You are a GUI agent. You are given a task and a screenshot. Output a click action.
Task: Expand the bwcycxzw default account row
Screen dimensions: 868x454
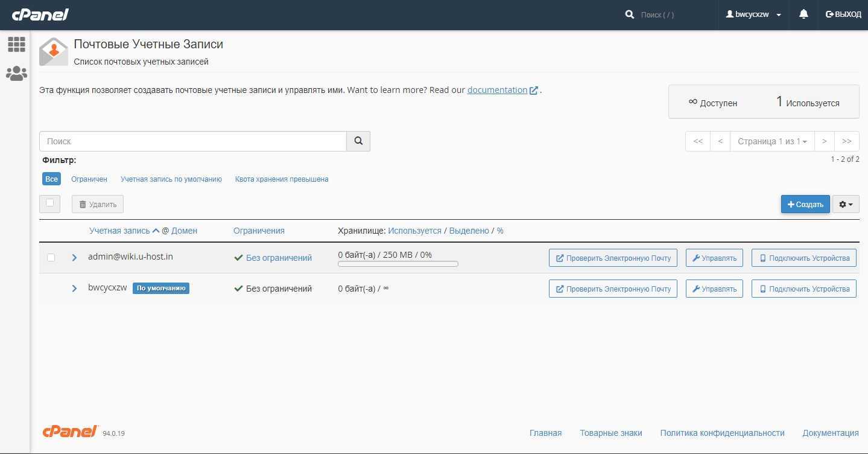coord(74,289)
